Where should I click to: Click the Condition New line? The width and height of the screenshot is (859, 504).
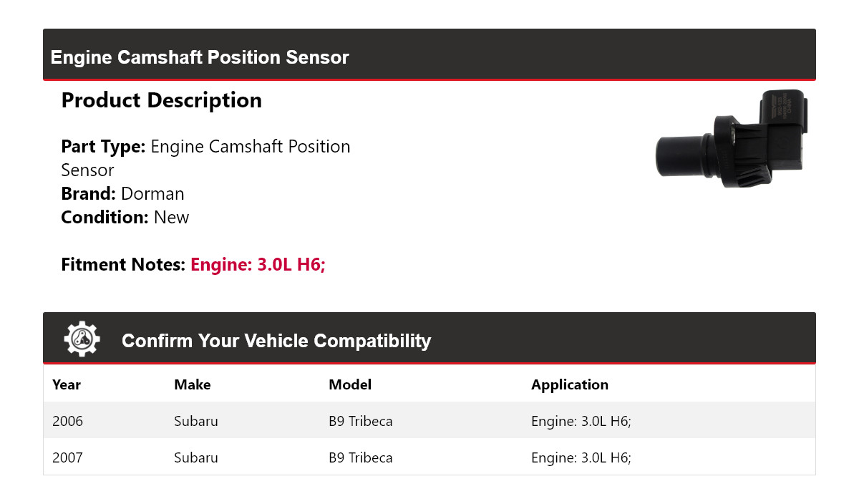125,218
